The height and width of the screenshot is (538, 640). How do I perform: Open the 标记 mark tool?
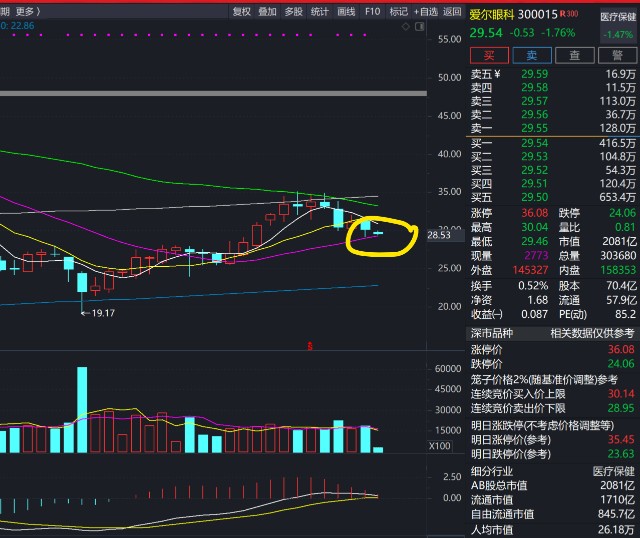pos(398,12)
